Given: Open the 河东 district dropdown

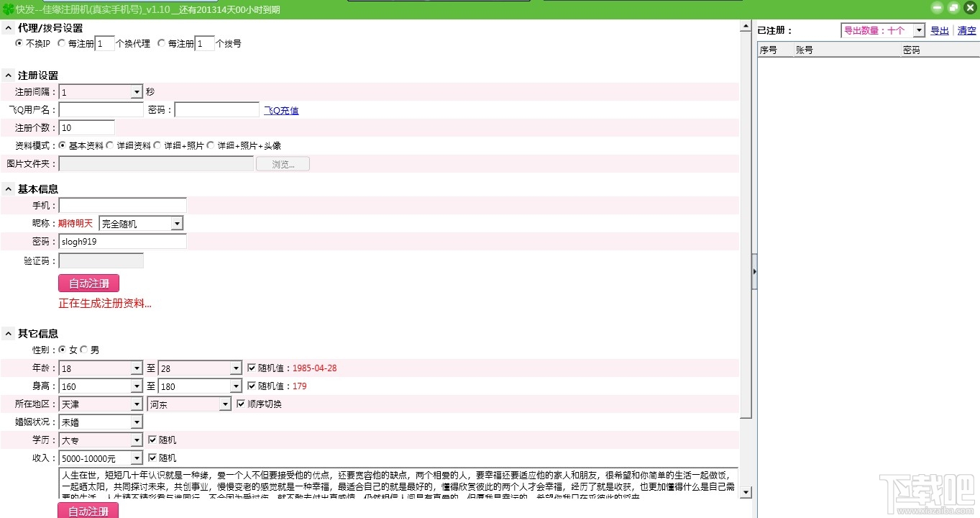Looking at the screenshot, I should pyautogui.click(x=225, y=404).
